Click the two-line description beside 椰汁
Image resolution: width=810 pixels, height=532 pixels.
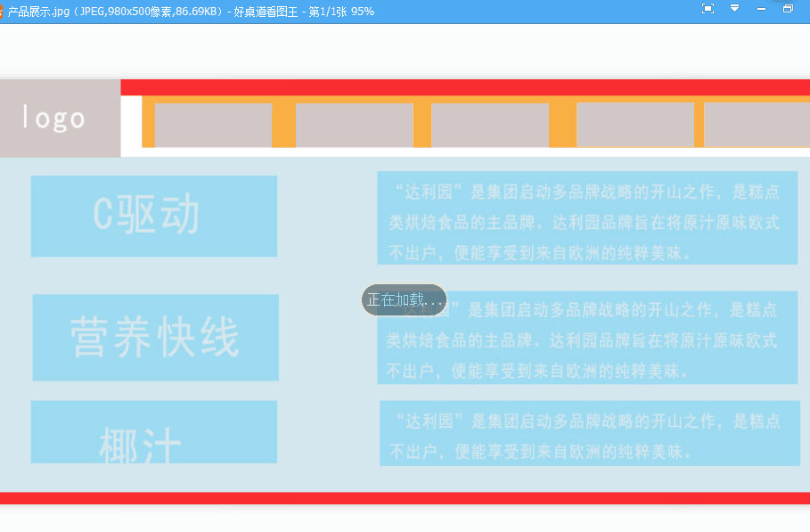590,433
